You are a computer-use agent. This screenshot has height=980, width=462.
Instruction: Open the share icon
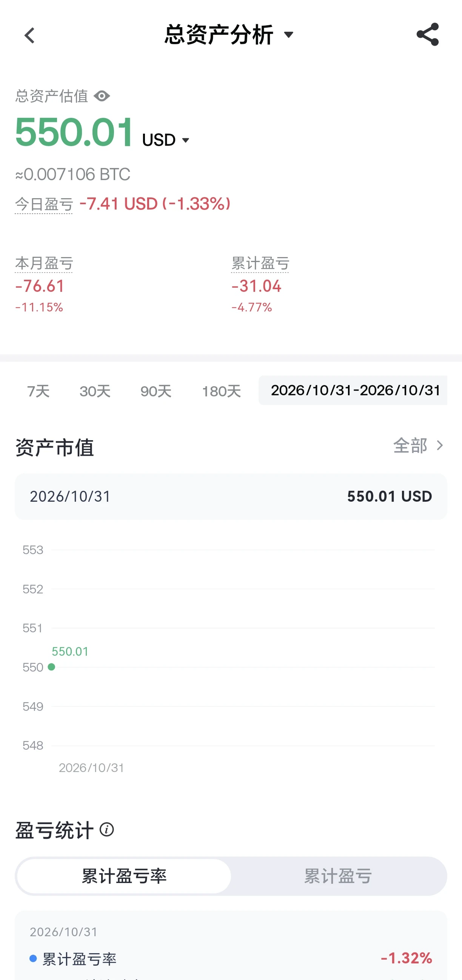point(427,35)
